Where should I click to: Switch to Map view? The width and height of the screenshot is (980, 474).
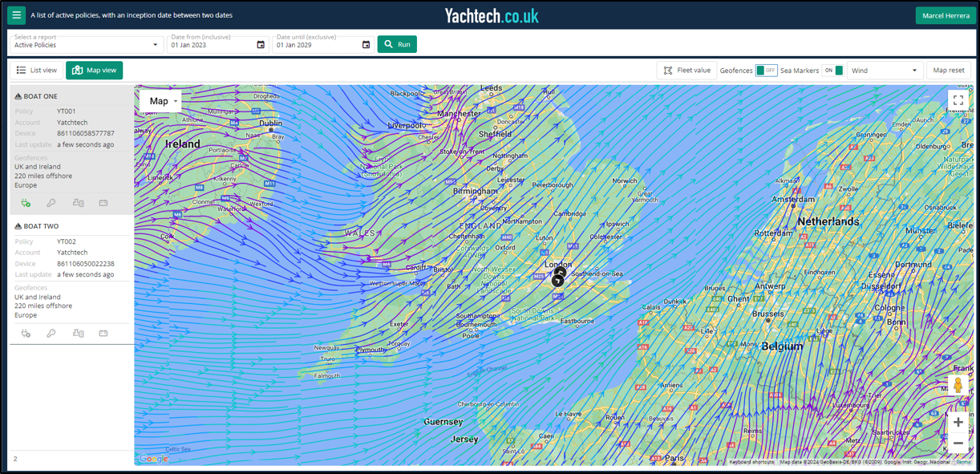[95, 71]
